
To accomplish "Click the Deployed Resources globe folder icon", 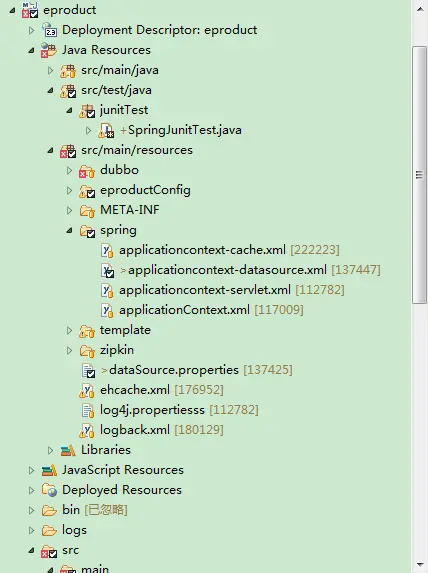I will click(49, 490).
